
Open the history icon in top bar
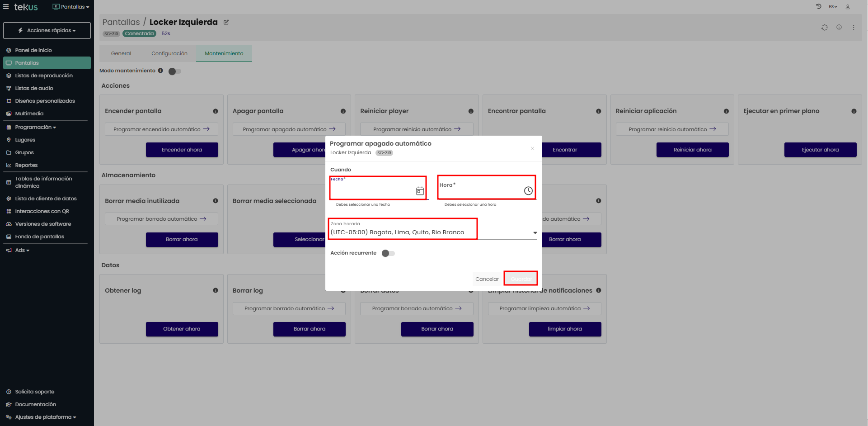818,7
